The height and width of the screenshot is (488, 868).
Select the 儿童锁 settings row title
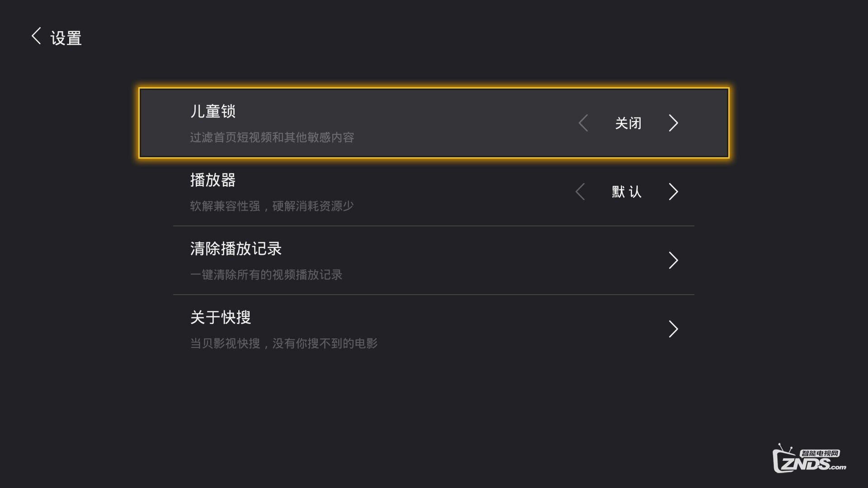(x=212, y=111)
